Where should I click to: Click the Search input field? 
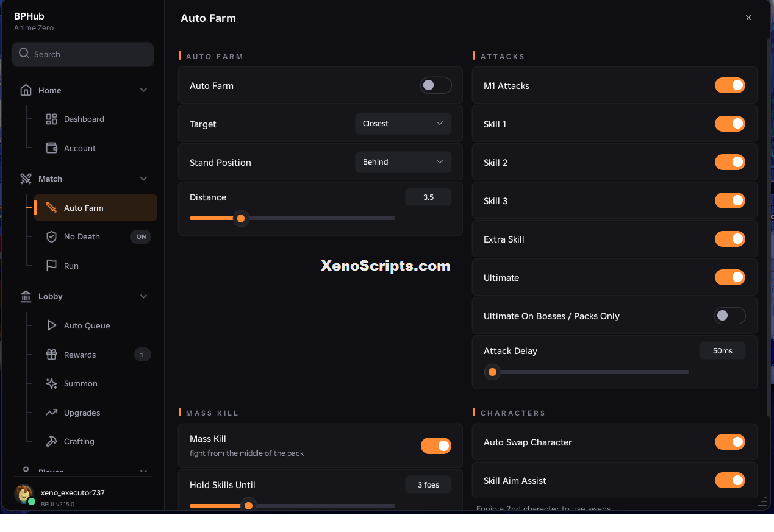[83, 54]
